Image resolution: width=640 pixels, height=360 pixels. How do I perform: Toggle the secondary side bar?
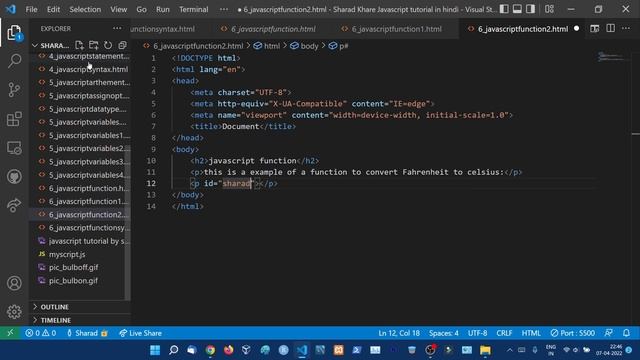click(530, 9)
